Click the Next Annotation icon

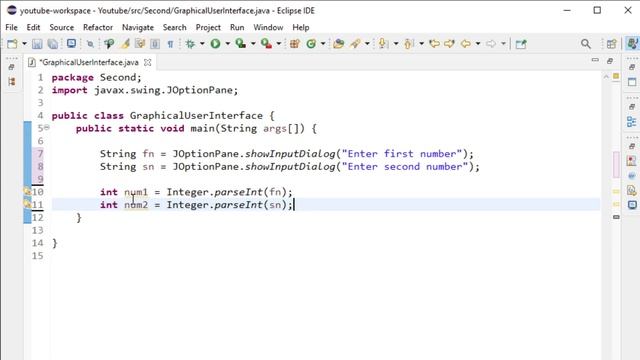pos(383,44)
